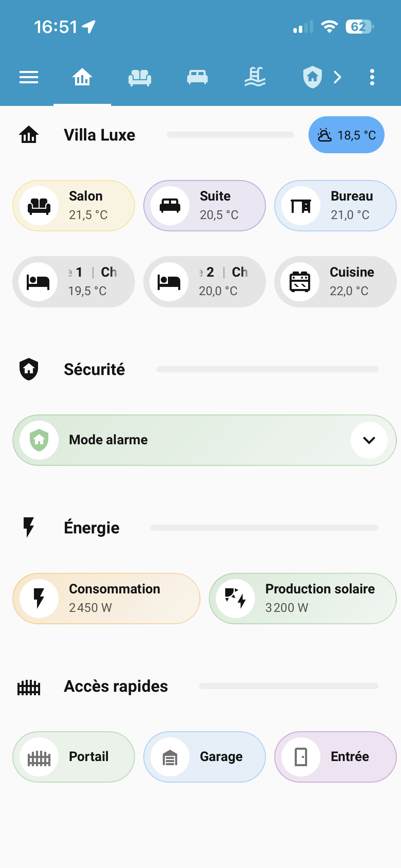
Task: Open the outdoor weather 18,5 °C chip
Action: pos(346,135)
